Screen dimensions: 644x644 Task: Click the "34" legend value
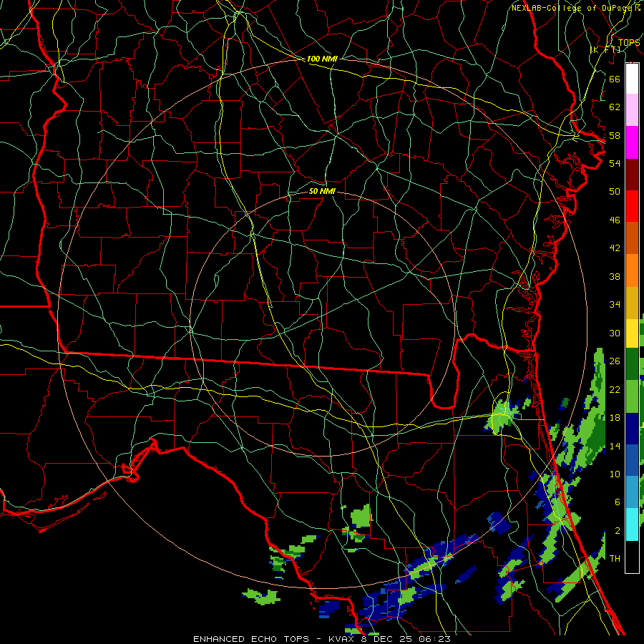click(615, 305)
